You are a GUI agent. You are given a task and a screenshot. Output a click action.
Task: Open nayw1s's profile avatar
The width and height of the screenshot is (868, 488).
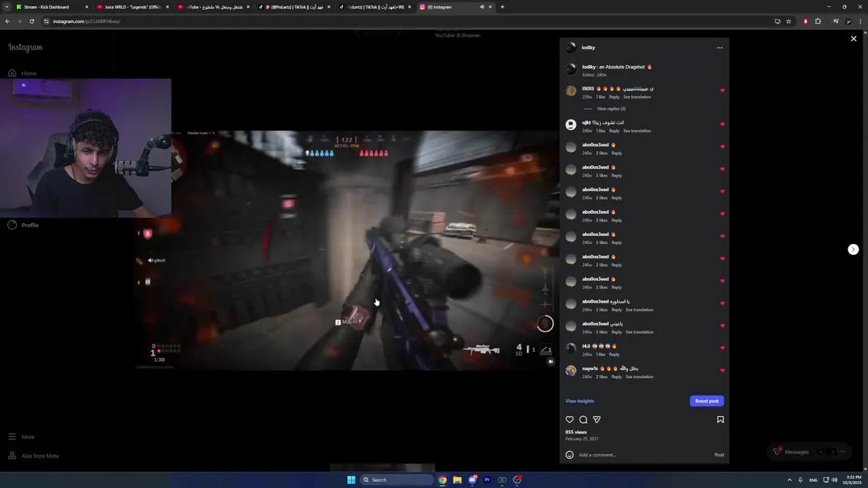tap(571, 371)
